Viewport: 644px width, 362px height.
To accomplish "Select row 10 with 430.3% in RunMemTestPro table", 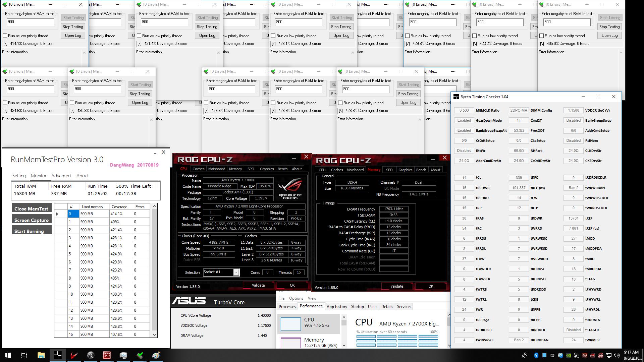I will pyautogui.click(x=102, y=294).
